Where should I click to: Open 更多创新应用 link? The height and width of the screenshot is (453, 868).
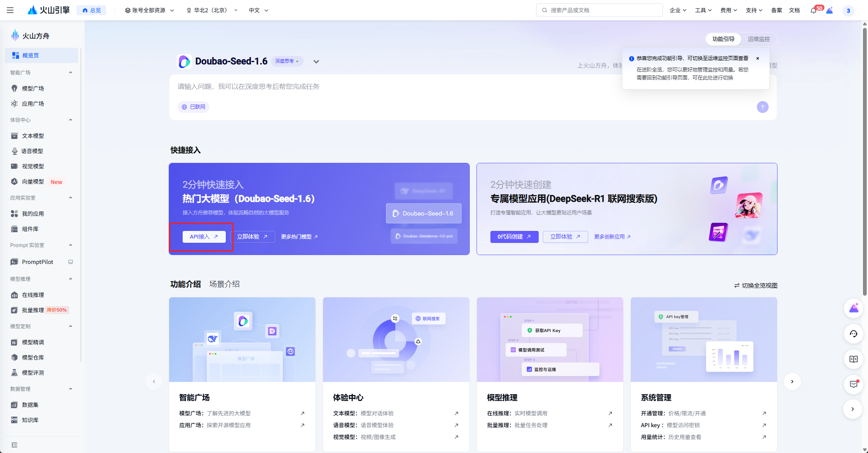[x=612, y=237]
